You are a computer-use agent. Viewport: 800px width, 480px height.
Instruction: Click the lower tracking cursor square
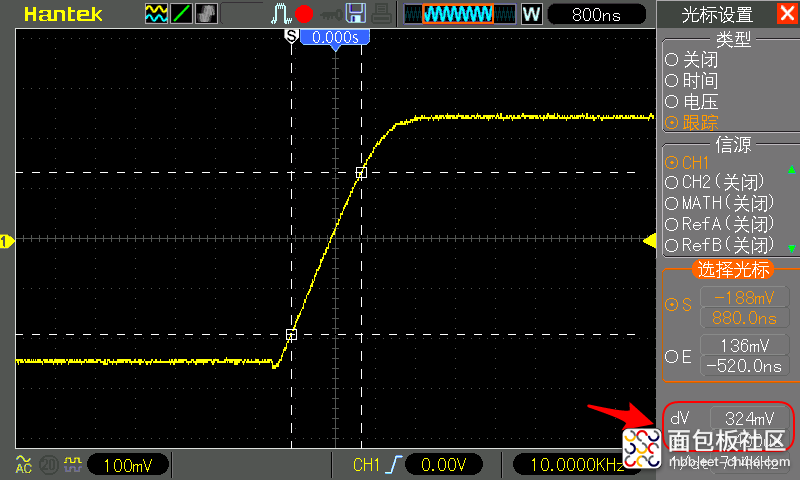click(x=291, y=335)
